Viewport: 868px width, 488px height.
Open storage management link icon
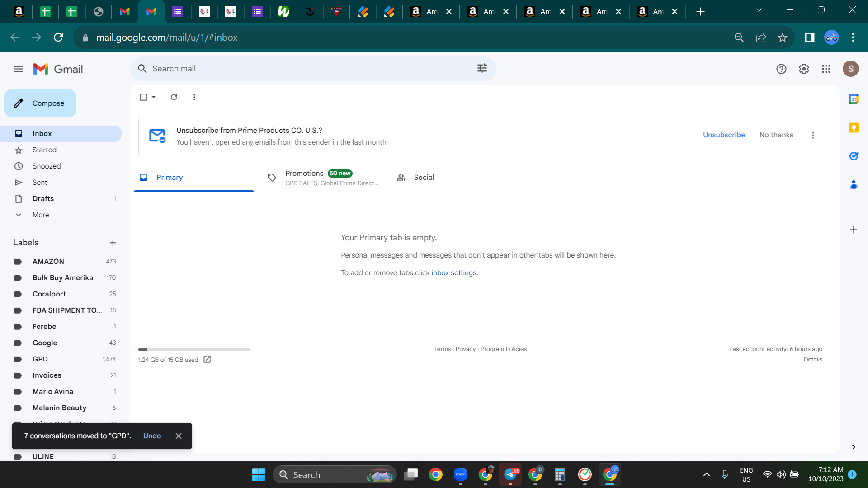[207, 360]
